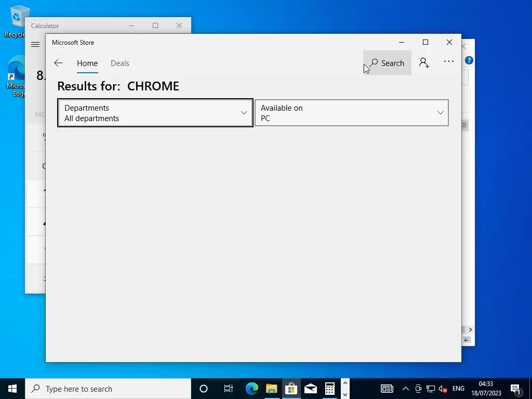This screenshot has width=532, height=399.
Task: Open the Windows Start menu
Action: point(12,389)
